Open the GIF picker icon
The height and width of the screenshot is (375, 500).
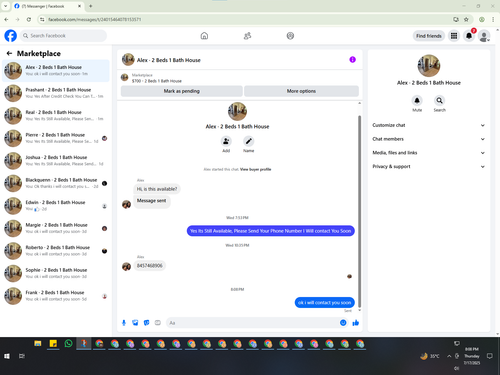pyautogui.click(x=158, y=323)
